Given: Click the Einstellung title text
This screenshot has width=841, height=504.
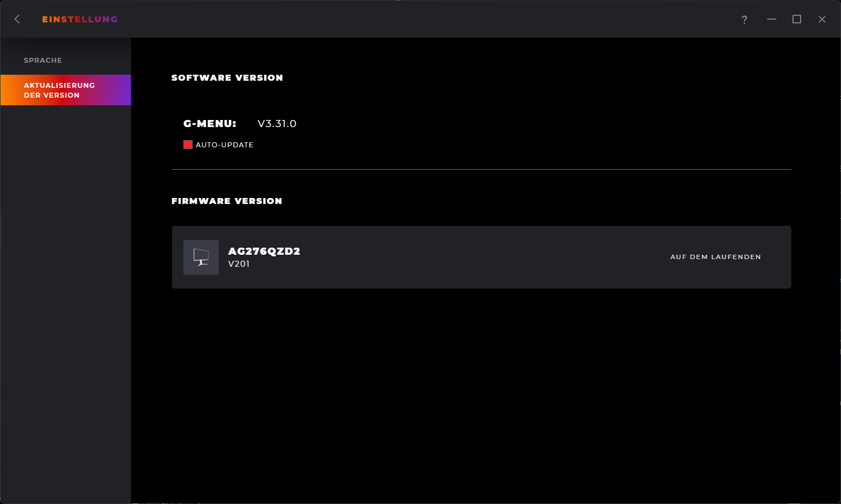Looking at the screenshot, I should 80,19.
